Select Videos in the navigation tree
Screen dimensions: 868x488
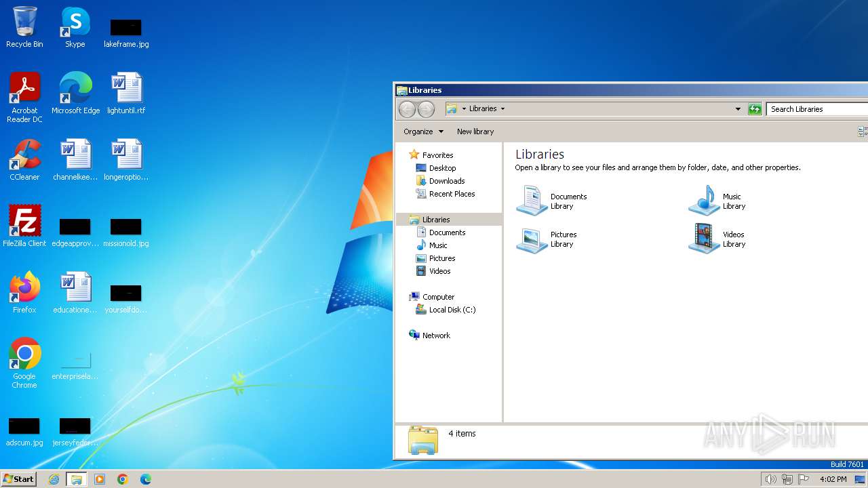pyautogui.click(x=439, y=271)
